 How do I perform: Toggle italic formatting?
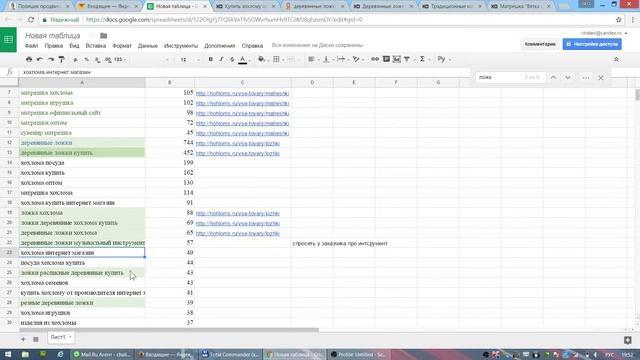(x=221, y=60)
